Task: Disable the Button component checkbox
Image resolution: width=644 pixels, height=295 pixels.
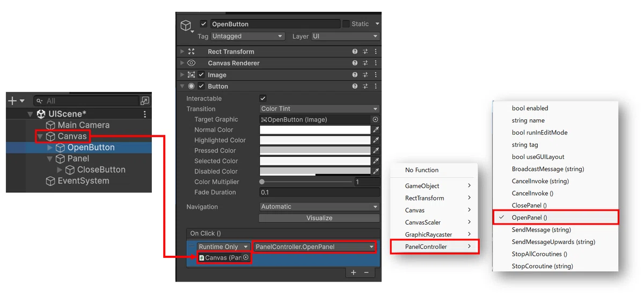Action: click(201, 86)
